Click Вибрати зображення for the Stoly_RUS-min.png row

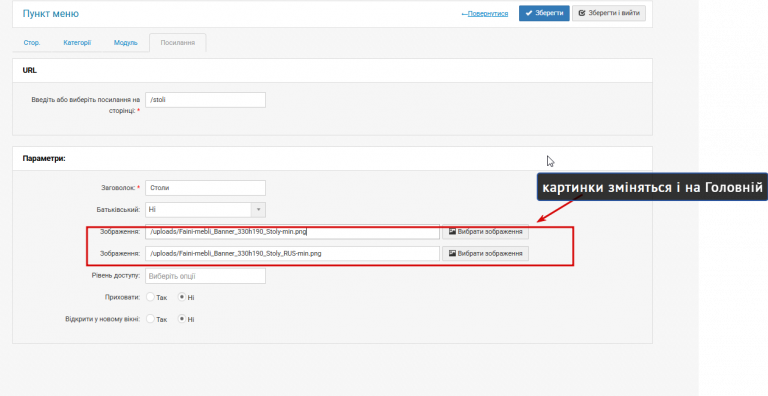tap(485, 253)
